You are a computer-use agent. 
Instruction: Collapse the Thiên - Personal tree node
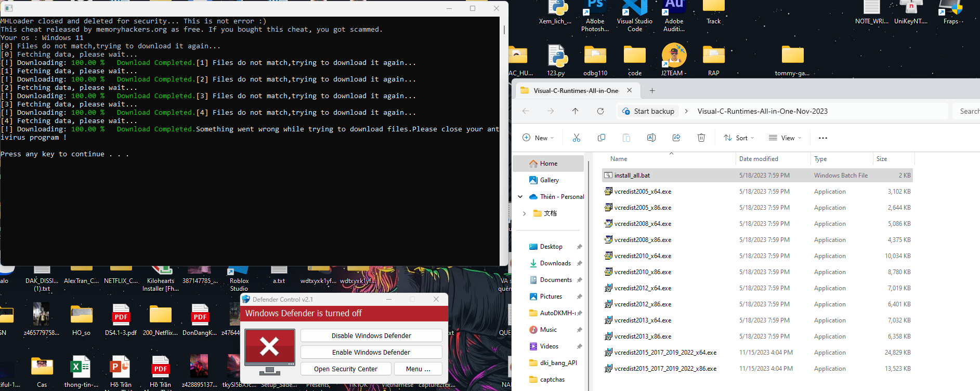pyautogui.click(x=520, y=197)
